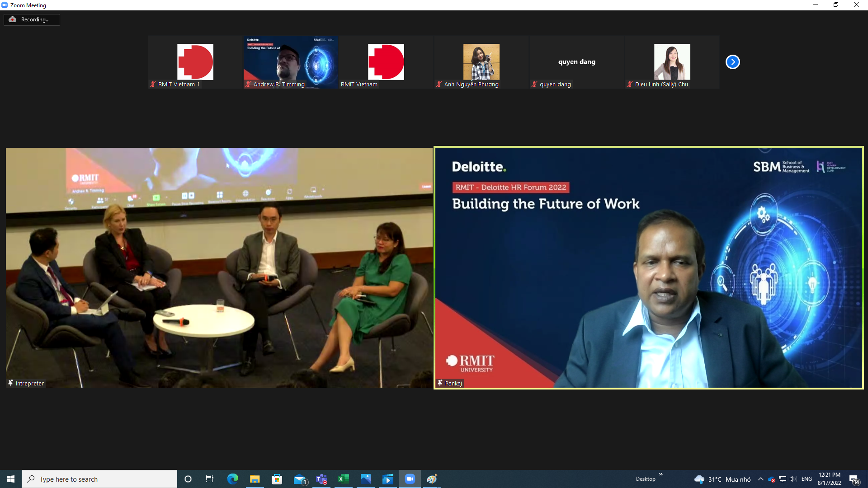
Task: Click the Recording indicator button
Action: (x=32, y=19)
